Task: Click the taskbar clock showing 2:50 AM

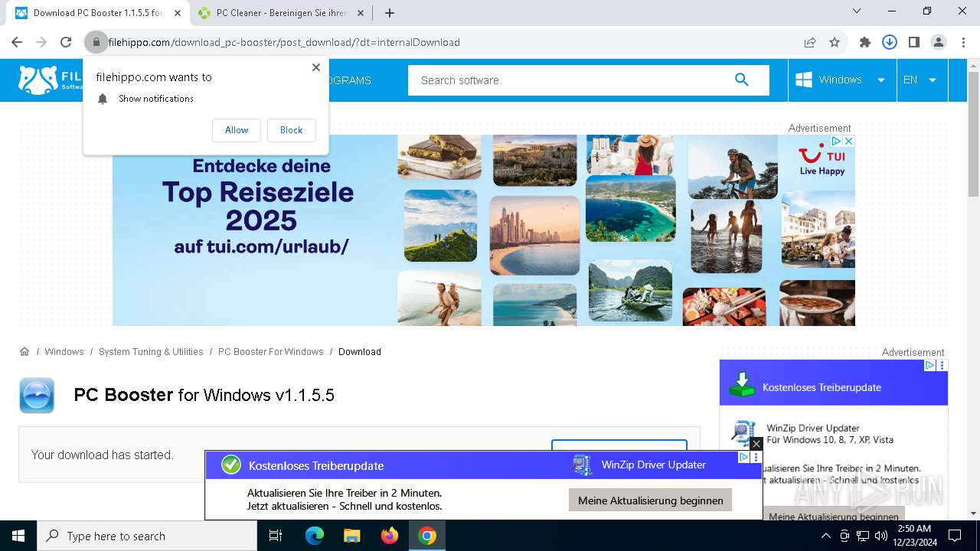Action: point(913,536)
